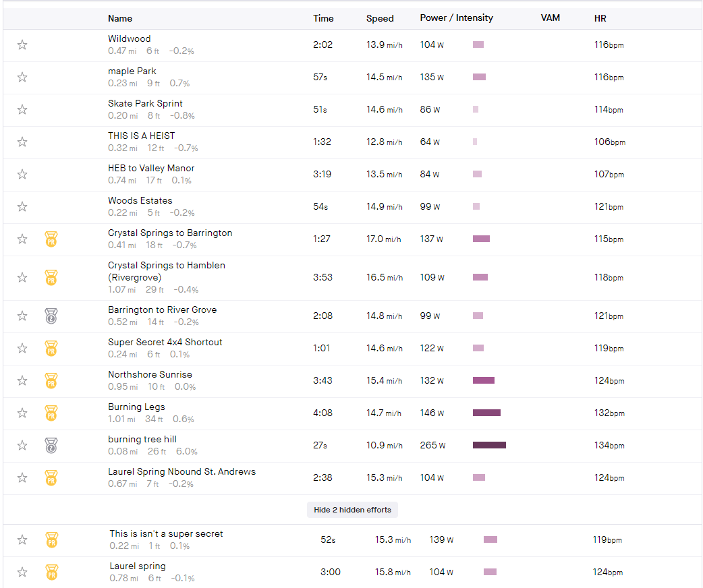Click star icon for Woods Estates
This screenshot has width=703, height=588.
(22, 206)
